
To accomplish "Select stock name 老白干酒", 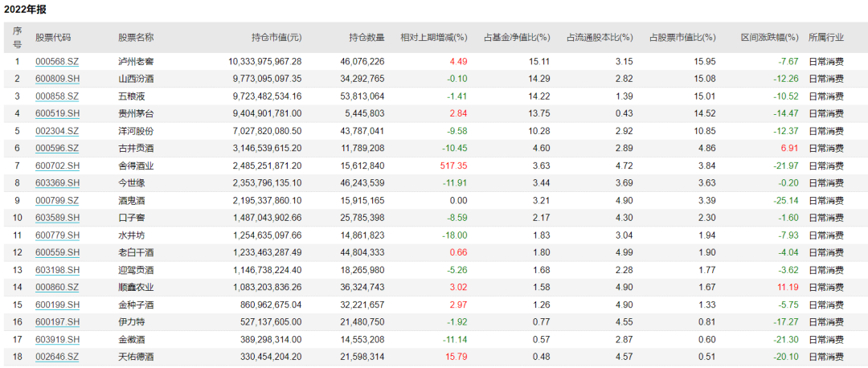I will pyautogui.click(x=136, y=252).
